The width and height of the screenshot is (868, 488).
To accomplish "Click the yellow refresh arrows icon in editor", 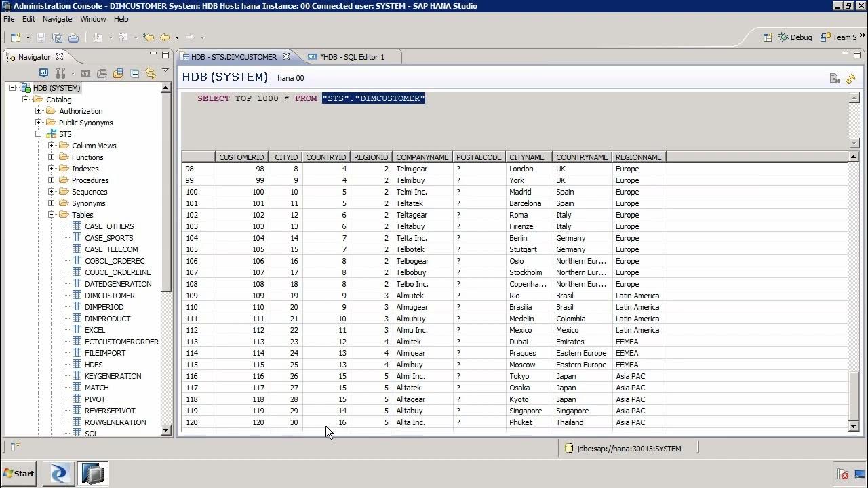I will 850,79.
